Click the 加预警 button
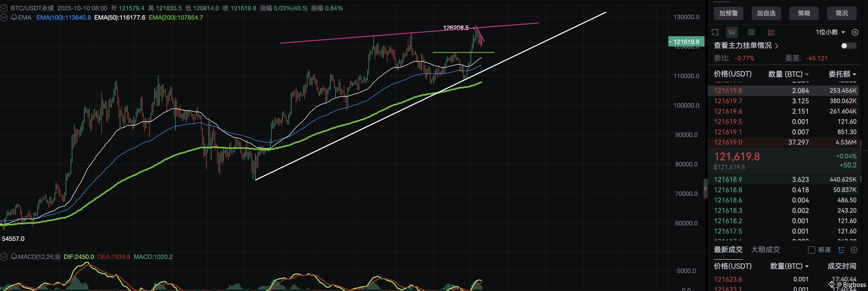The width and height of the screenshot is (868, 291). (729, 13)
